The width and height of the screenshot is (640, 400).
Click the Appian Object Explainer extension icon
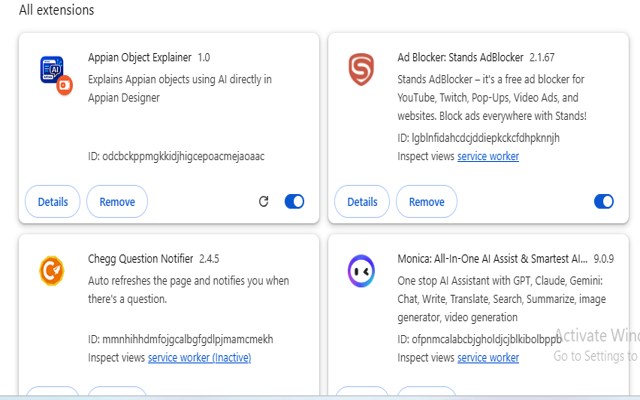coord(56,75)
